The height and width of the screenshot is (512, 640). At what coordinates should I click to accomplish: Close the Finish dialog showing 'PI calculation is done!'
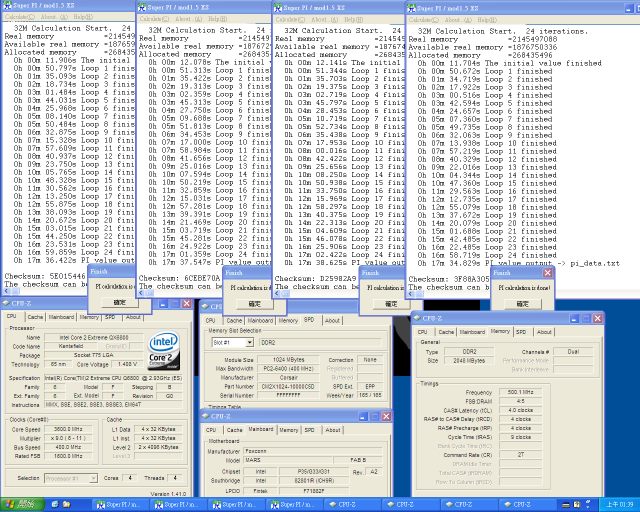[x=547, y=273]
